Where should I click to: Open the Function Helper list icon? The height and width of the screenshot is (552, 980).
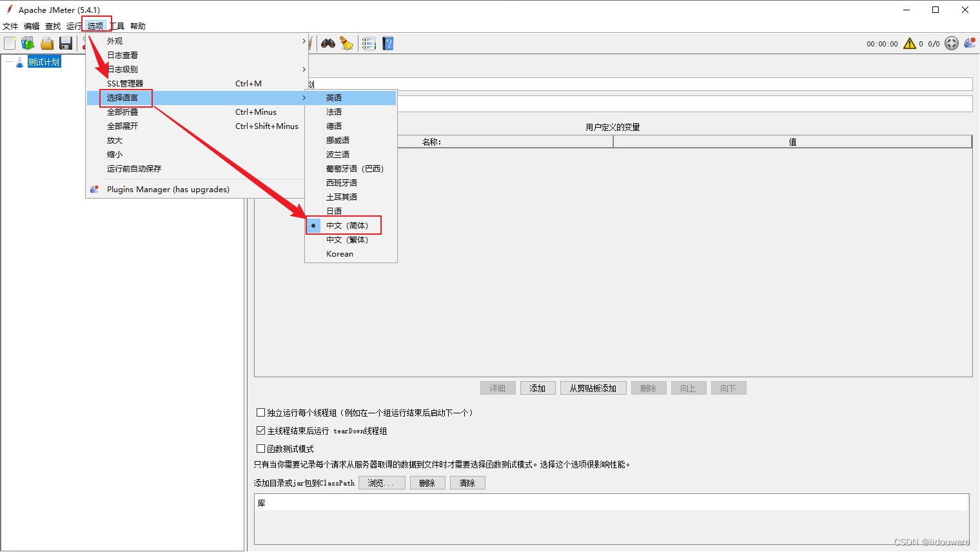(369, 43)
